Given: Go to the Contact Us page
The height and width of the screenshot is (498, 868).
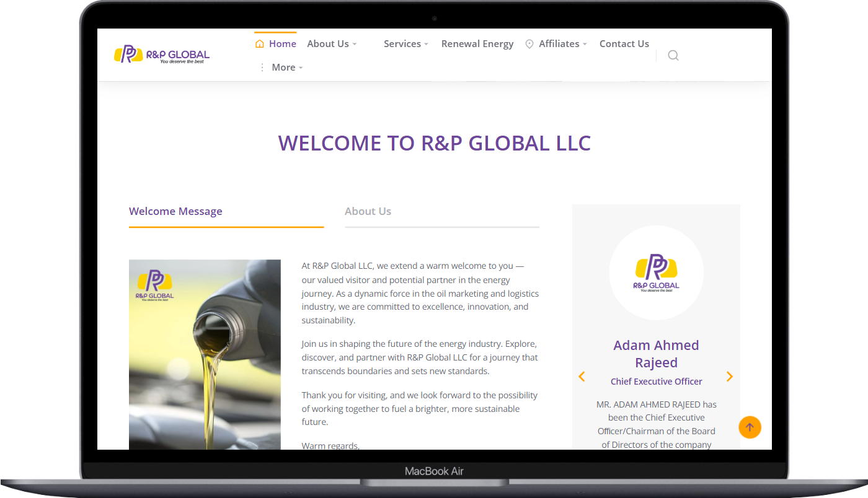Looking at the screenshot, I should 624,44.
